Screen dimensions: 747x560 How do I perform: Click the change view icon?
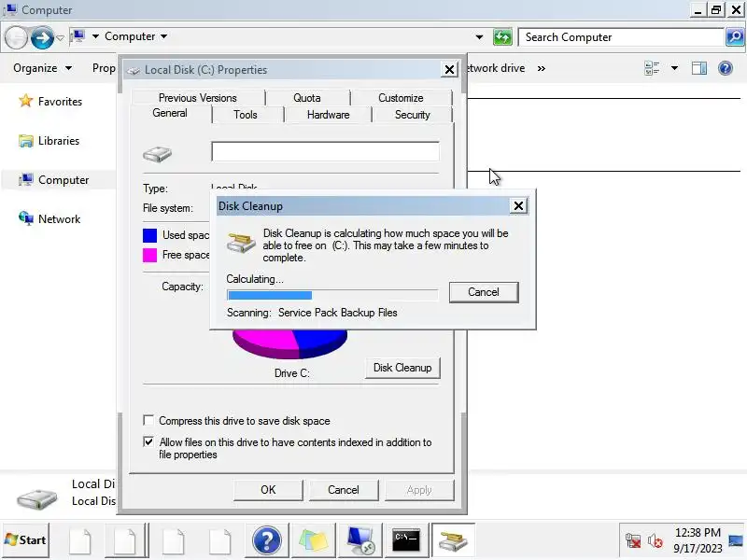tap(652, 68)
